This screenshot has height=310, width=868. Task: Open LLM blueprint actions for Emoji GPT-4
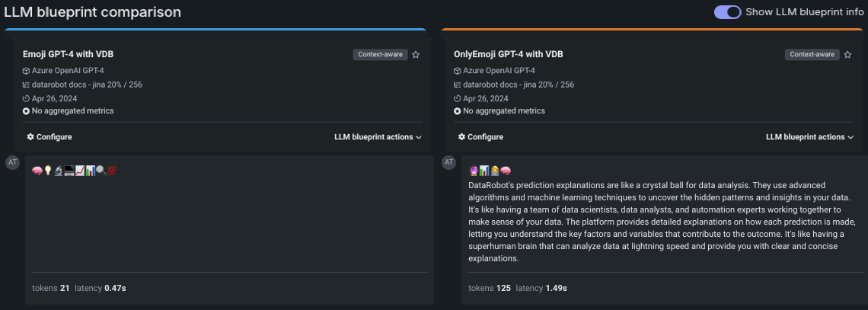click(378, 137)
